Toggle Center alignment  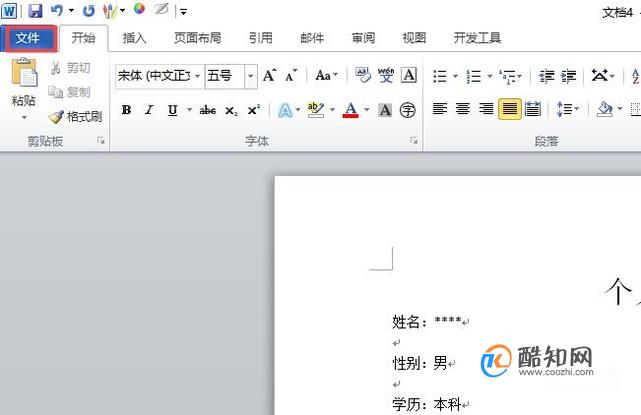pyautogui.click(x=463, y=109)
